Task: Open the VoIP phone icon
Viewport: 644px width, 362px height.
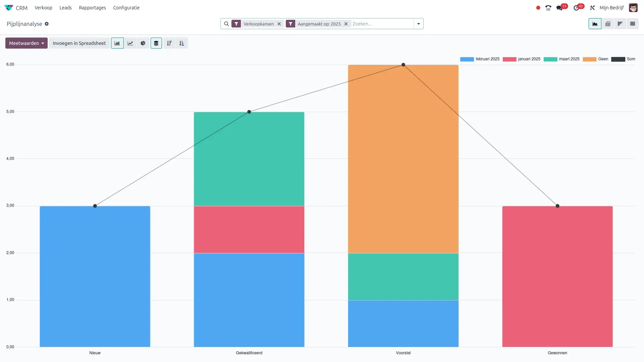Action: point(548,8)
